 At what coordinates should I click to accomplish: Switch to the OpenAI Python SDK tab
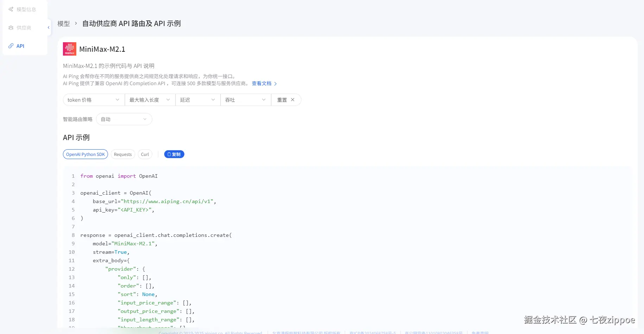coord(85,155)
